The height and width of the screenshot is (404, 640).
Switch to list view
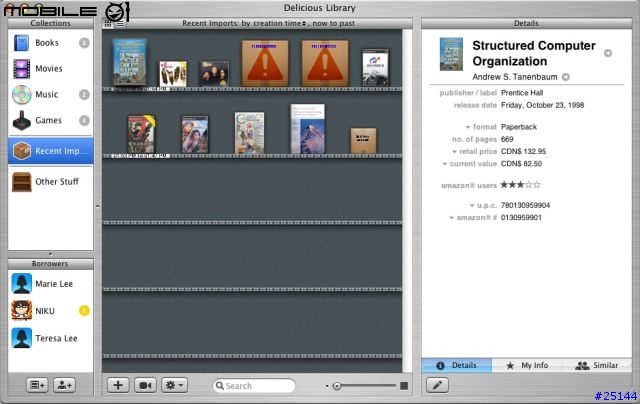click(120, 24)
